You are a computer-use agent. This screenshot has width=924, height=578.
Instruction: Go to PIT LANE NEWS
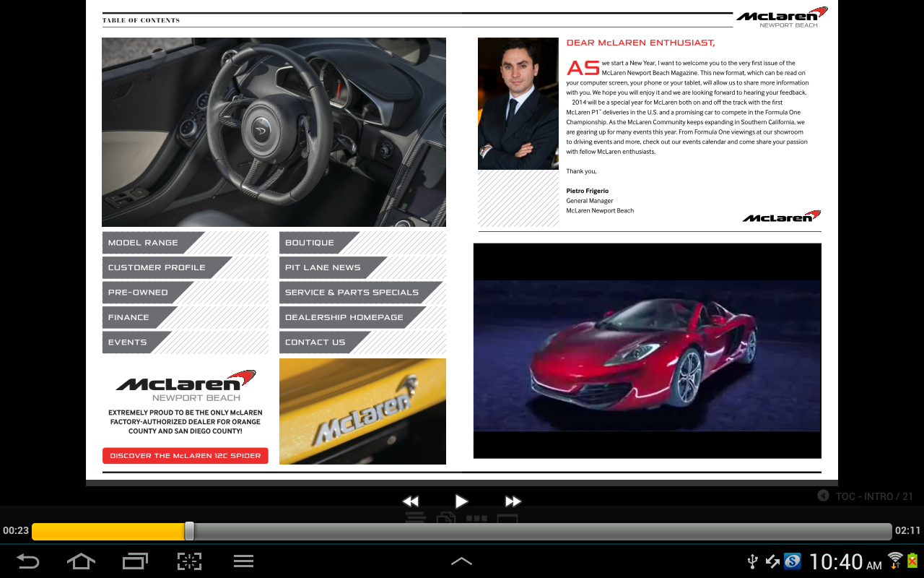334,267
